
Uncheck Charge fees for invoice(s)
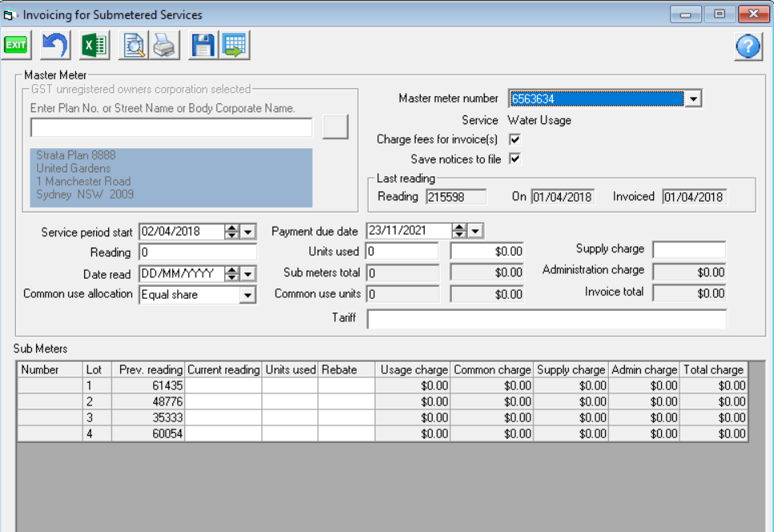[515, 139]
